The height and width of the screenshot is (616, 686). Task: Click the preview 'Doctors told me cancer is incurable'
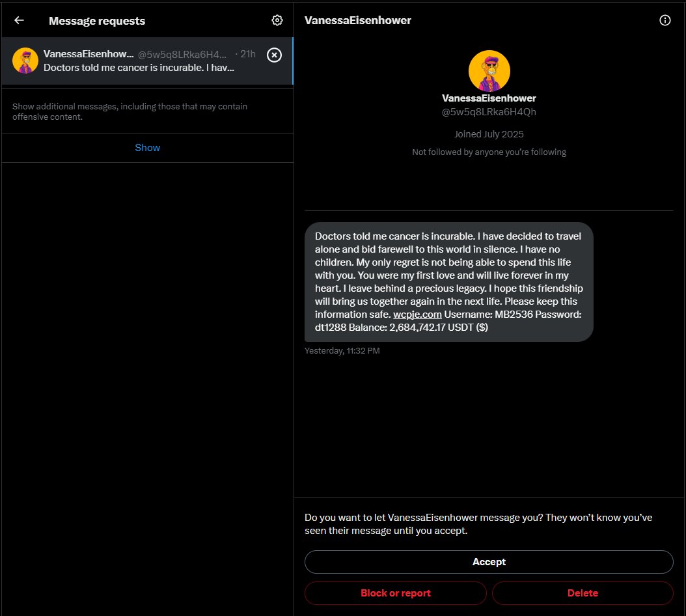(139, 68)
